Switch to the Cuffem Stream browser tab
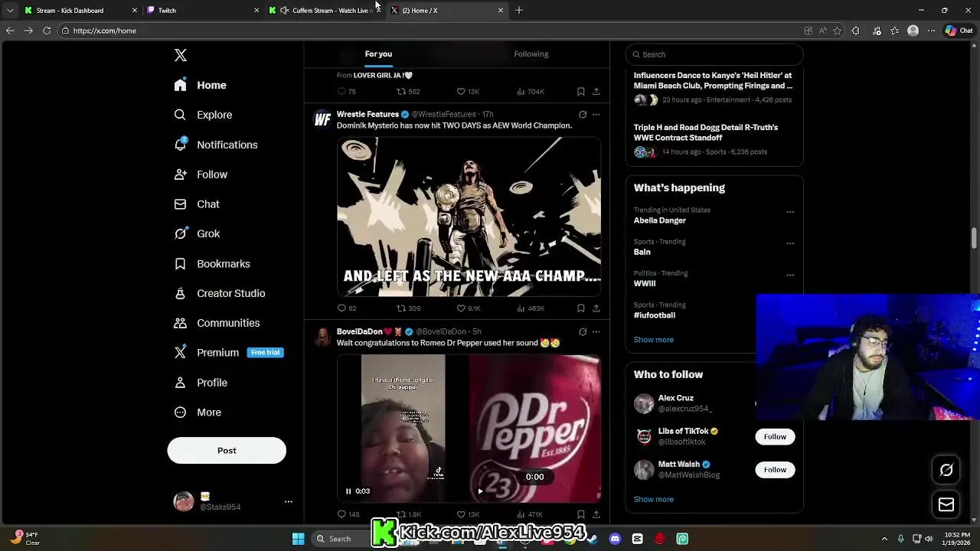 [325, 10]
